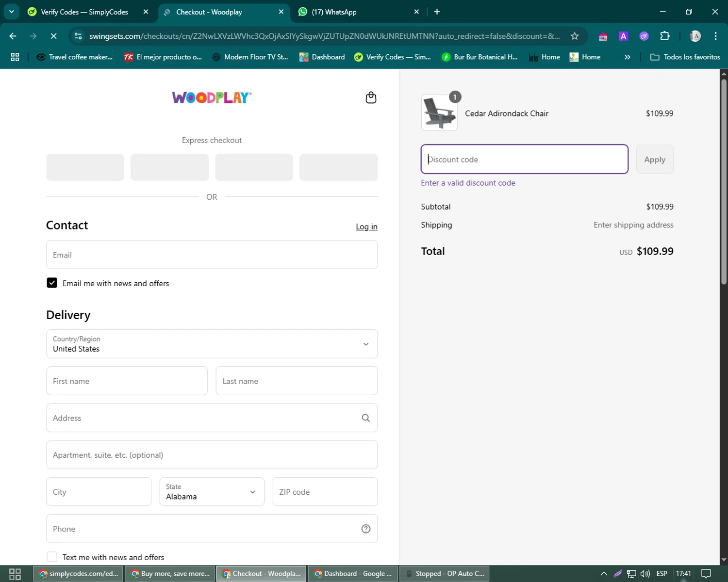This screenshot has width=728, height=582.
Task: Bookmark this page with the star icon
Action: pos(575,36)
